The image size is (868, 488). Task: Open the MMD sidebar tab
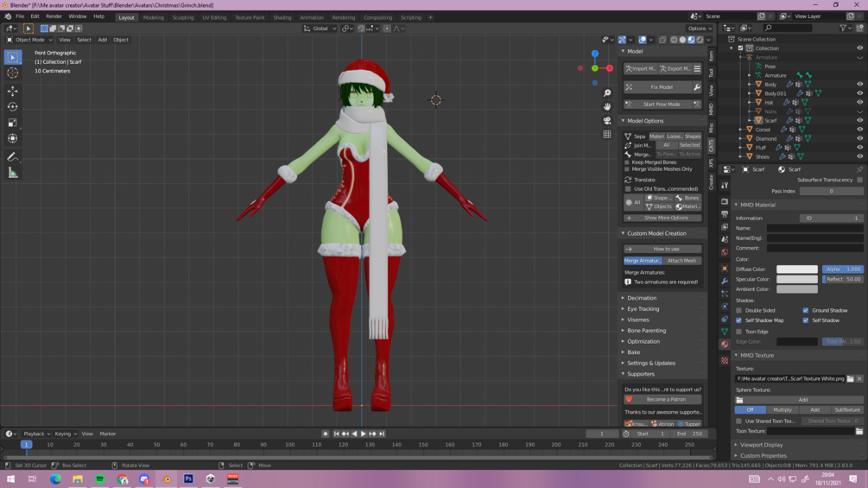click(712, 109)
